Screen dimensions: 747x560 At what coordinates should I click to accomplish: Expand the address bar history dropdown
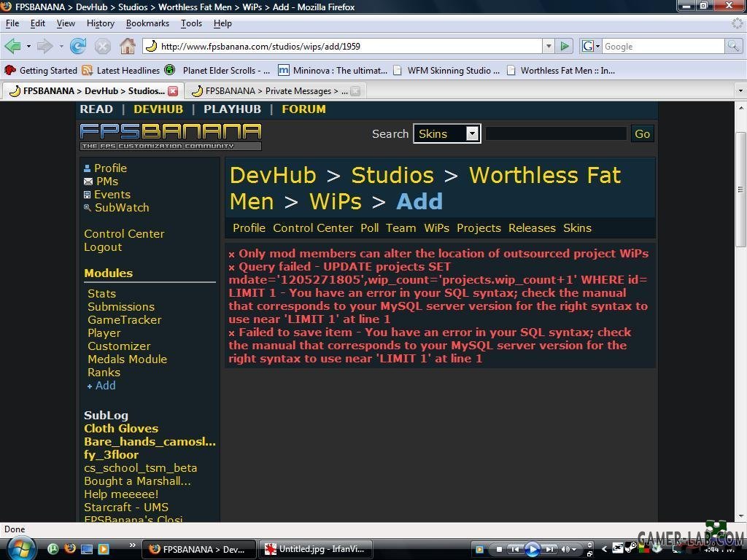[549, 46]
